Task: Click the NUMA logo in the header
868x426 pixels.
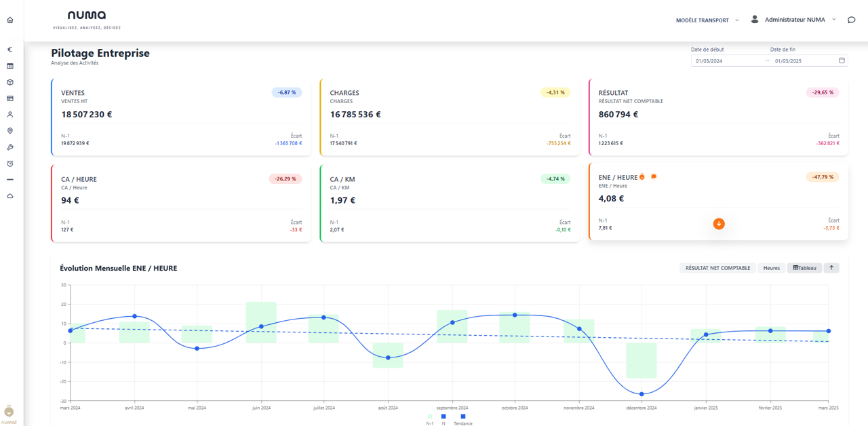Action: click(x=87, y=18)
